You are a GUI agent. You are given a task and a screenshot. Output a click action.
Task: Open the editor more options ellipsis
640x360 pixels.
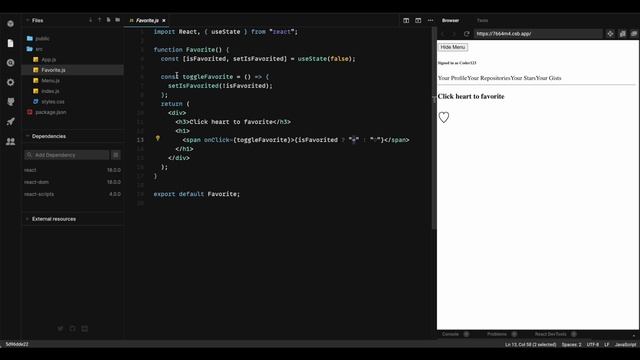click(x=431, y=20)
